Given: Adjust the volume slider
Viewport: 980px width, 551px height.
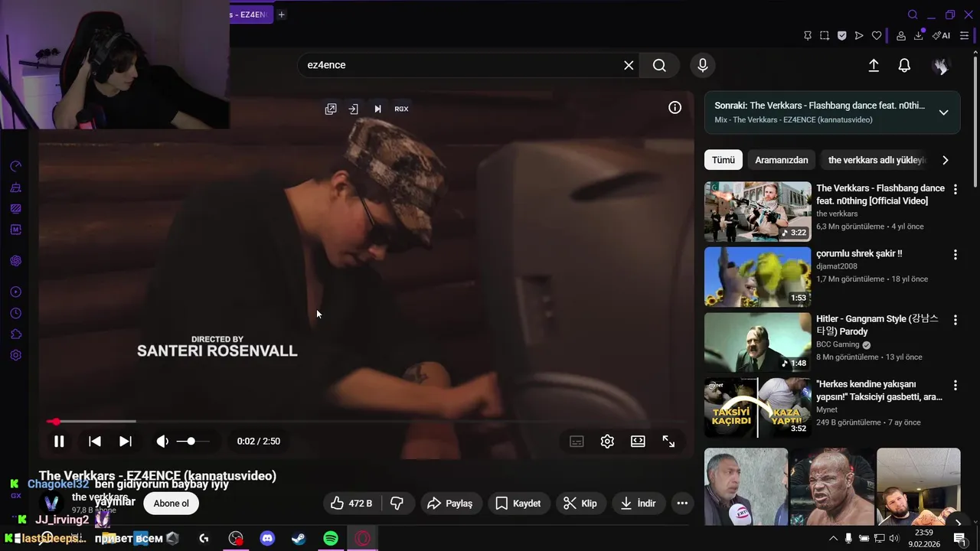Looking at the screenshot, I should click(x=192, y=442).
